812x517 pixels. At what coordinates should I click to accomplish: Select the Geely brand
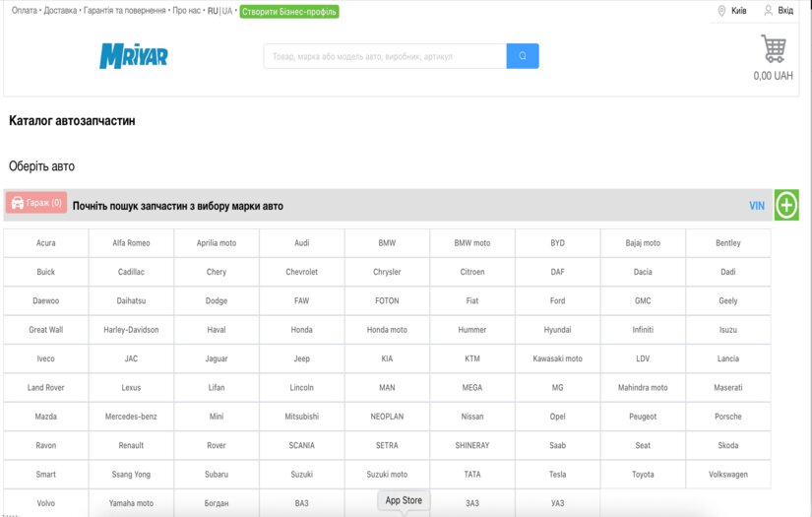click(728, 301)
